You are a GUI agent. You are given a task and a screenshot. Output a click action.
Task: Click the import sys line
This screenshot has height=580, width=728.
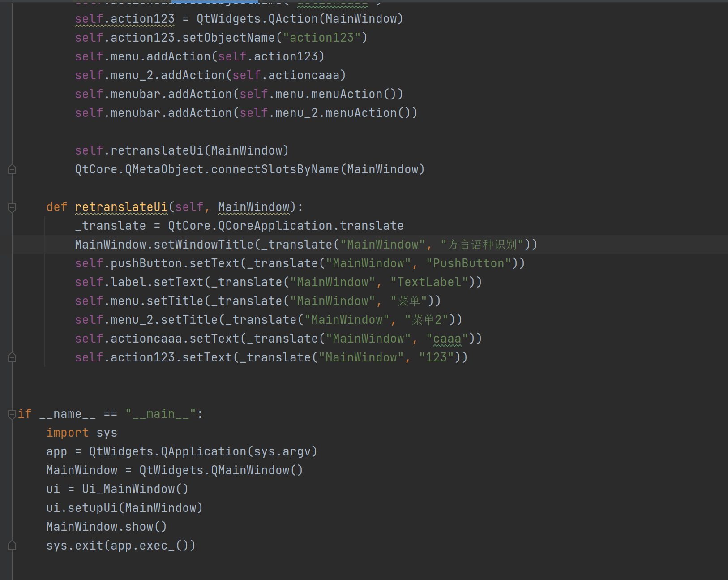click(x=81, y=433)
